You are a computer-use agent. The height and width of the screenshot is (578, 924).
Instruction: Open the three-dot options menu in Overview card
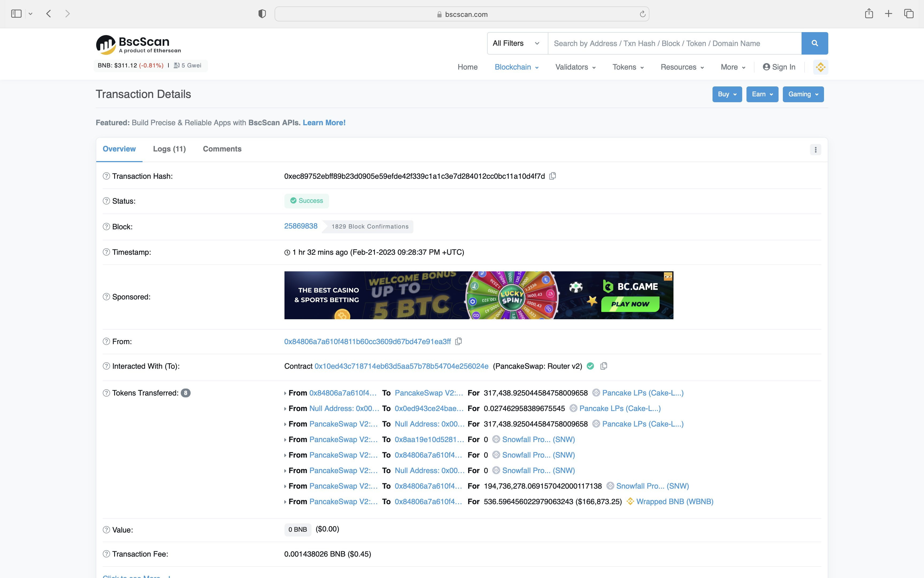815,150
